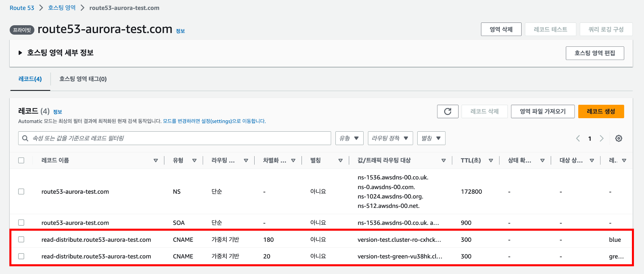644x274 pixels.
Task: Click ns-0.awsdns-00.com. value
Action: 386,187
